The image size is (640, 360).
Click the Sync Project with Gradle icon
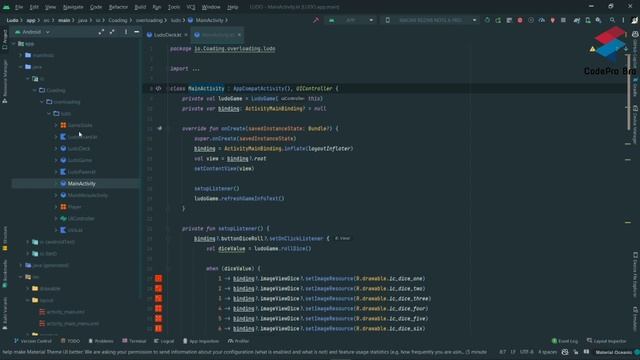[x=577, y=20]
